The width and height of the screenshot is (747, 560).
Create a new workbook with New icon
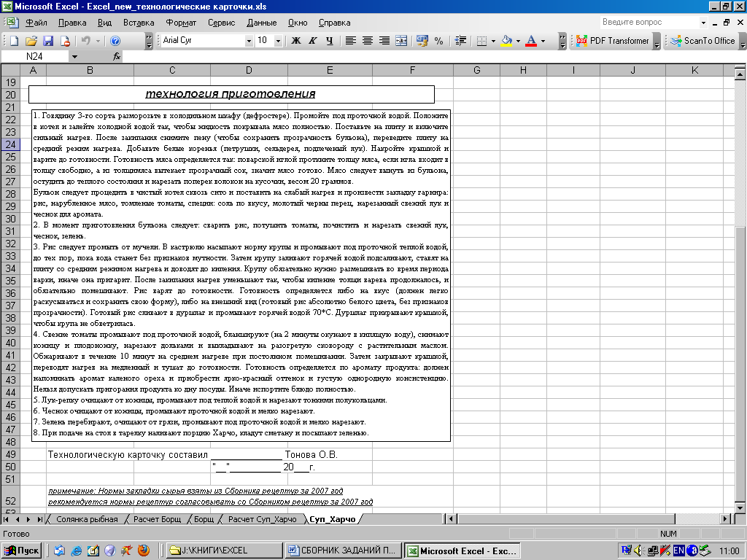pyautogui.click(x=14, y=41)
